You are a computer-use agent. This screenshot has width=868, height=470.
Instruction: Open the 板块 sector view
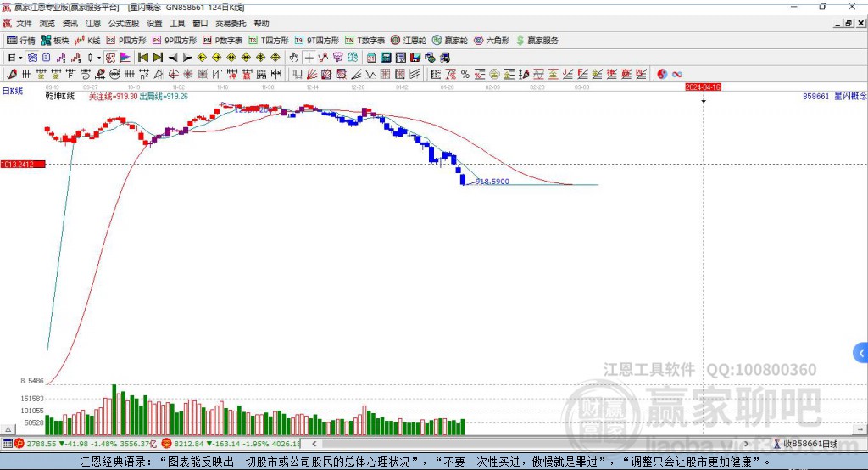point(54,41)
